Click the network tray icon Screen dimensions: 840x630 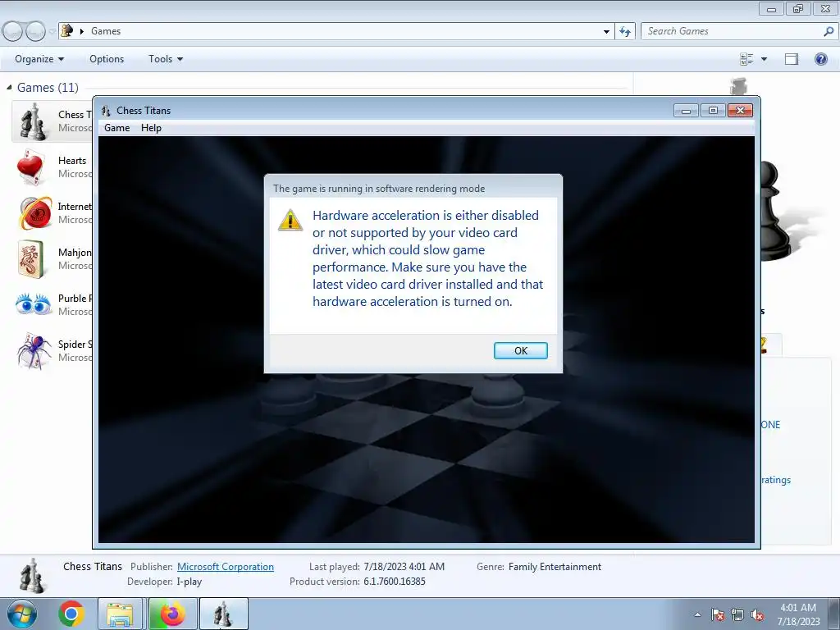[x=737, y=614]
